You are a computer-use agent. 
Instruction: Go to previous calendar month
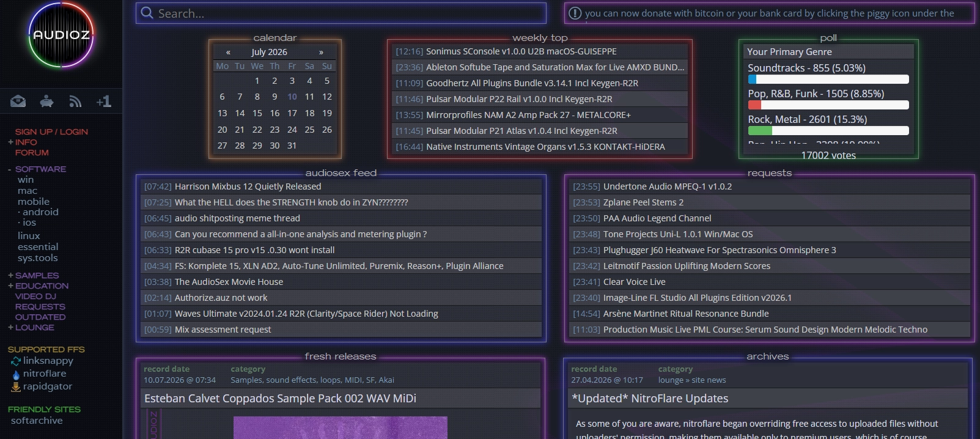[x=228, y=52]
